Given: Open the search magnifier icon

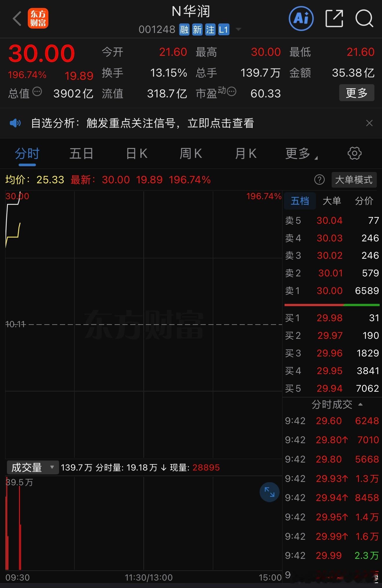Looking at the screenshot, I should pos(364,19).
